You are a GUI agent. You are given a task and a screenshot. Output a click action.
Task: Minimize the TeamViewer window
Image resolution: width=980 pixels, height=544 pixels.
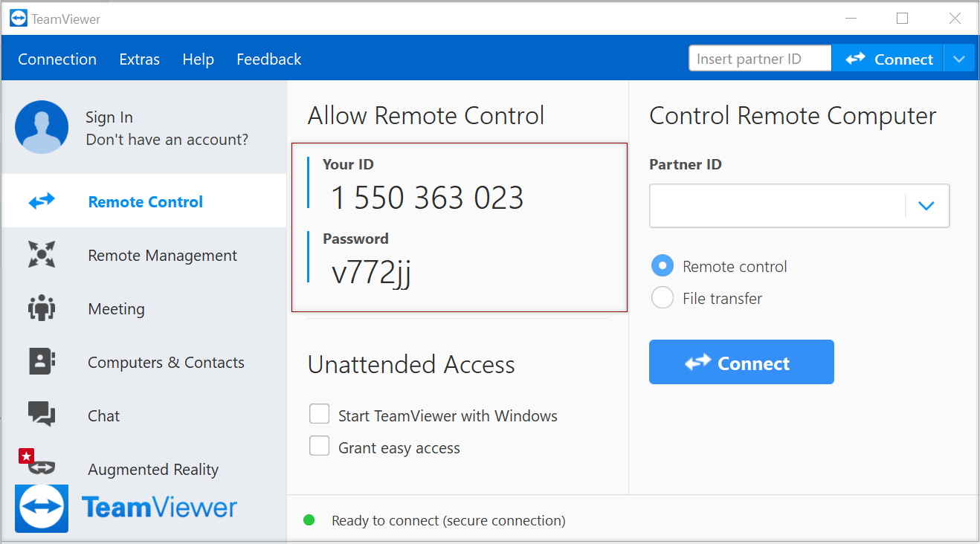tap(850, 19)
